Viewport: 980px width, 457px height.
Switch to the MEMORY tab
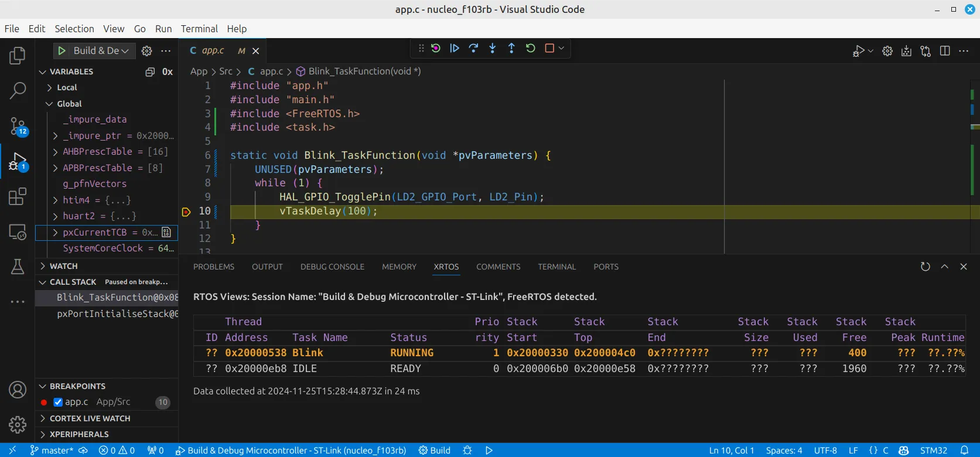[x=399, y=267]
